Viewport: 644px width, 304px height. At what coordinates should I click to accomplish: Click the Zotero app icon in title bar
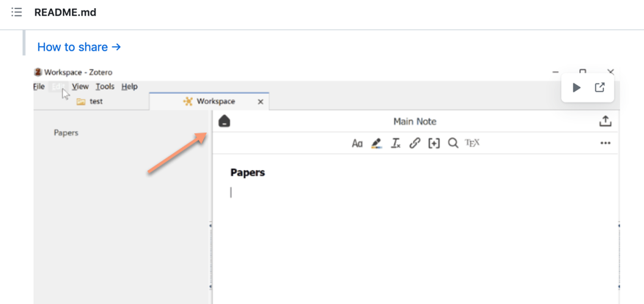coord(38,73)
